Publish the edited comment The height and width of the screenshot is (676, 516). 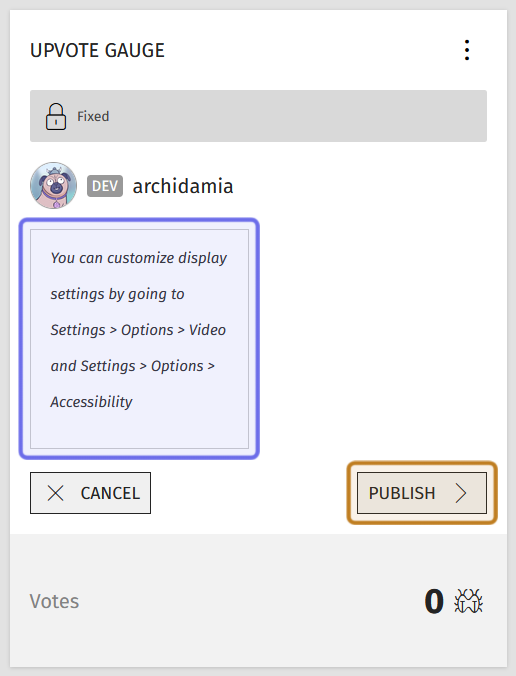pos(422,493)
